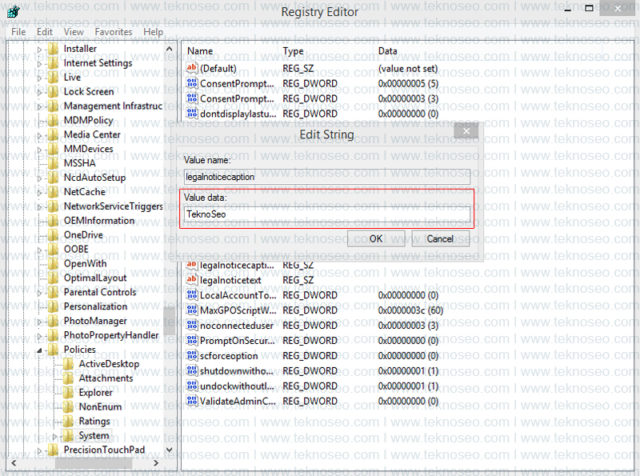
Task: Expand the OOBE tree node
Action: pos(40,250)
